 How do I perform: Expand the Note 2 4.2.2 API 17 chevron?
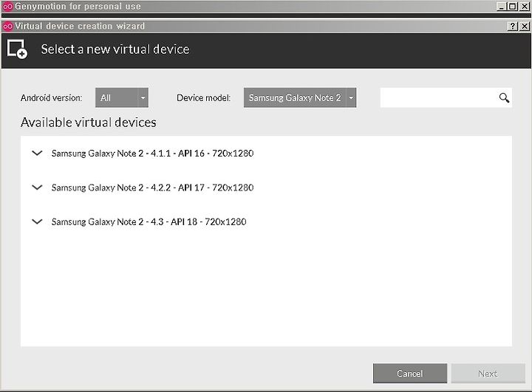(37, 188)
